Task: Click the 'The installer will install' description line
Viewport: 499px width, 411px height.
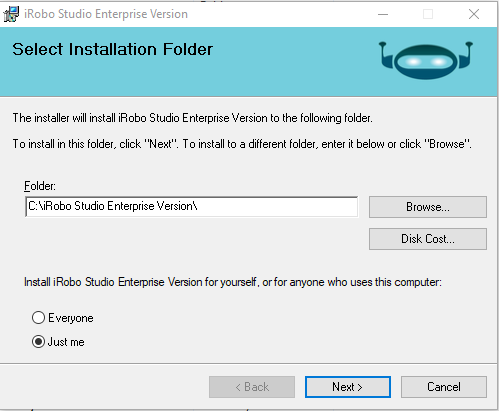Action: tap(192, 118)
